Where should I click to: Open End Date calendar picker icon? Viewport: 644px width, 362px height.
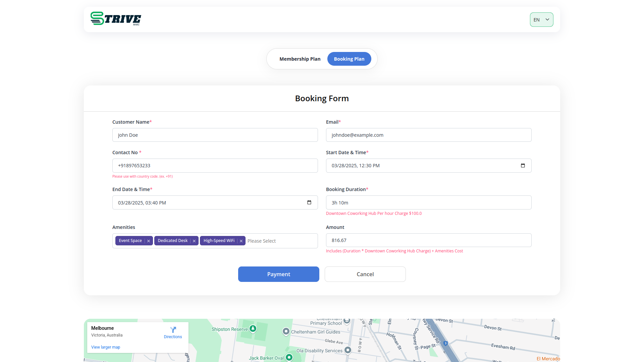click(309, 202)
